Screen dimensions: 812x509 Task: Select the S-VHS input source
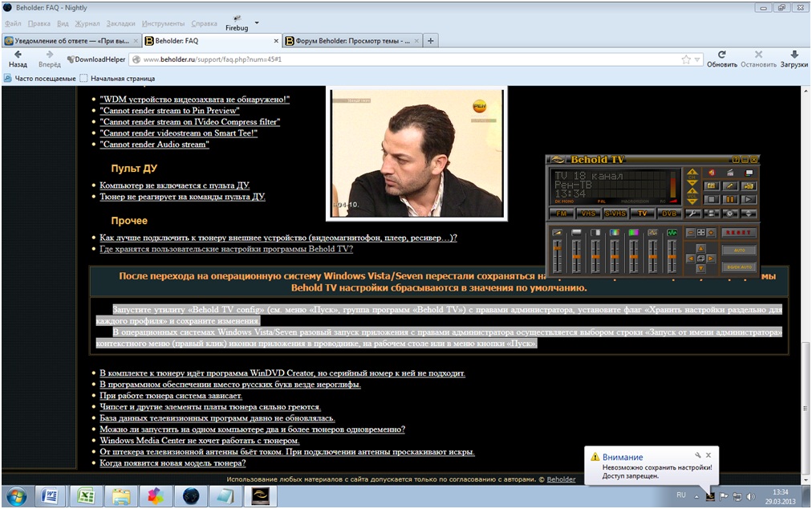coord(615,214)
